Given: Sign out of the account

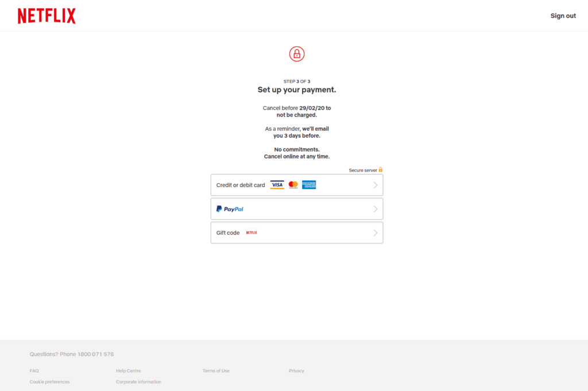Looking at the screenshot, I should 563,16.
